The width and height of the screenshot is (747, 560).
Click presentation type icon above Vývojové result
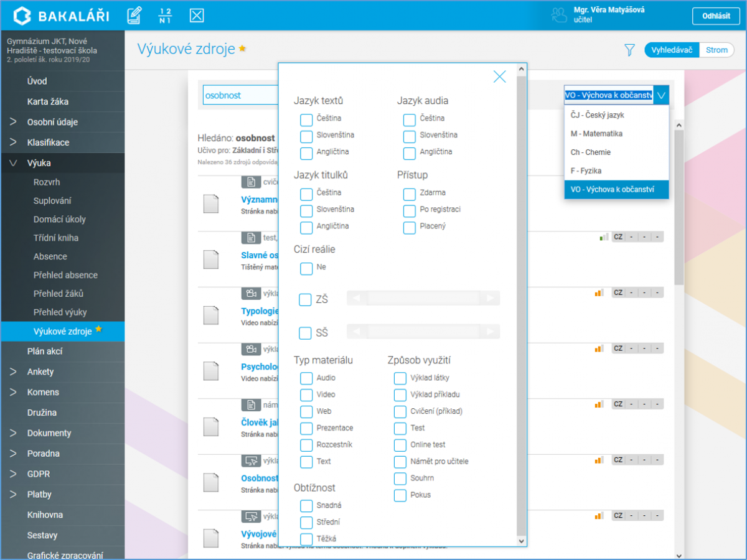point(251,516)
